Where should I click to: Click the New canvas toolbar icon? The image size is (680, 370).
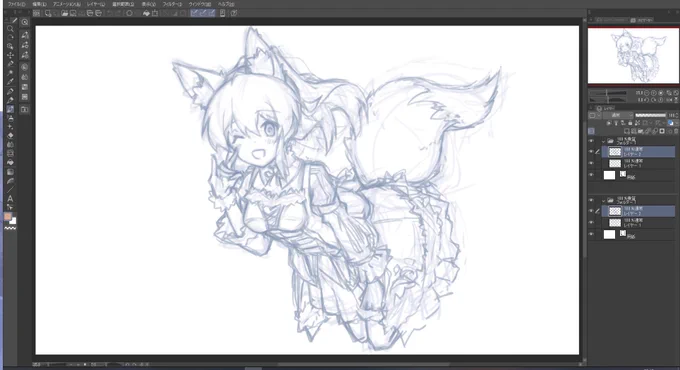click(x=48, y=13)
